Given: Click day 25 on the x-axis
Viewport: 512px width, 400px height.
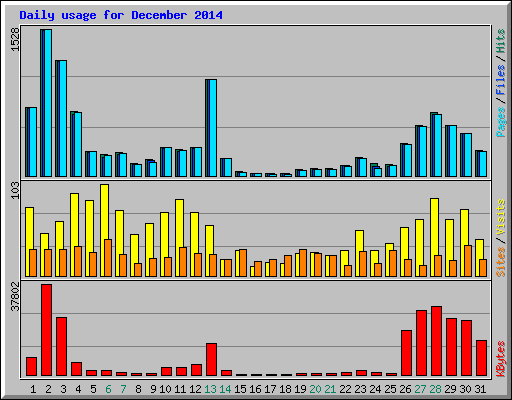Looking at the screenshot, I should [390, 389].
